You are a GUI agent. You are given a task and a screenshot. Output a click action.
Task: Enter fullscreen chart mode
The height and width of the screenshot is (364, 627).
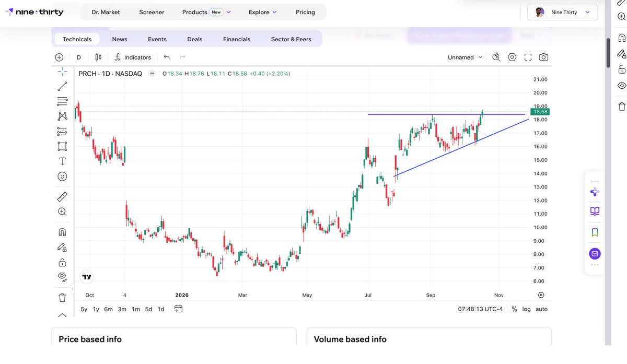[x=528, y=57]
